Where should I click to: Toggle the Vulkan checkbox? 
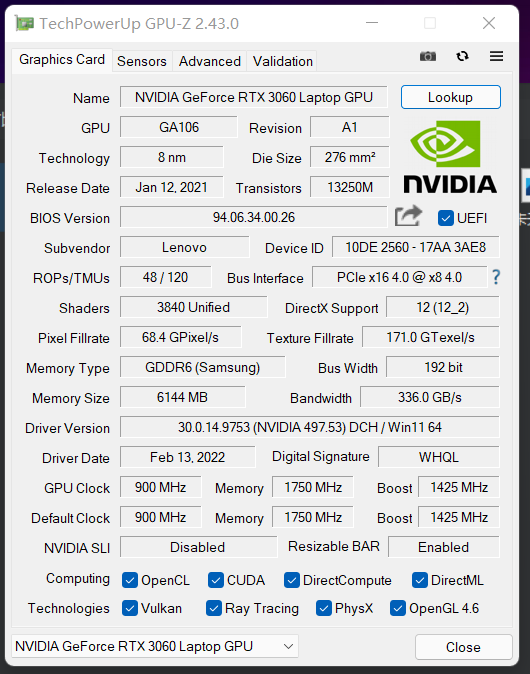click(x=129, y=608)
